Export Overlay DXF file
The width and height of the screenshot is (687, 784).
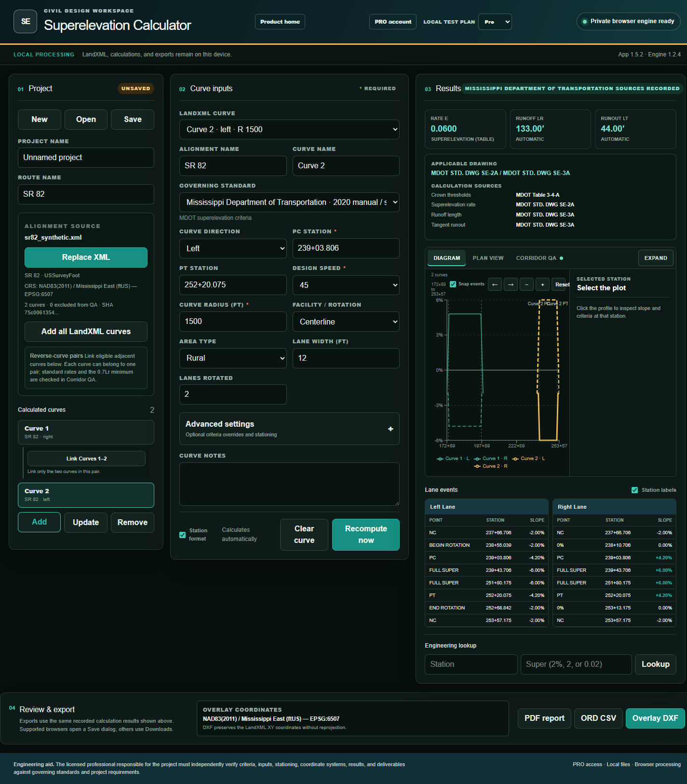655,718
